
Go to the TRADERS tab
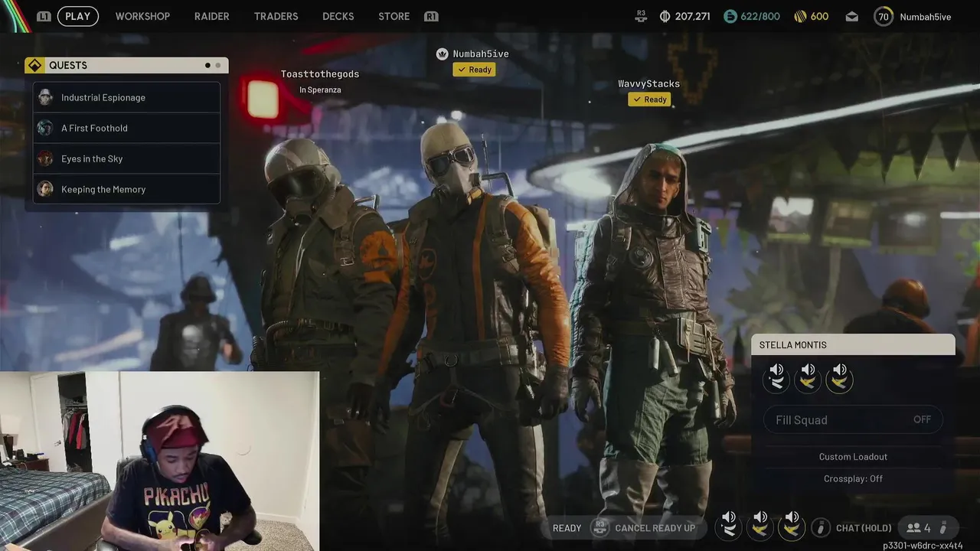(276, 16)
